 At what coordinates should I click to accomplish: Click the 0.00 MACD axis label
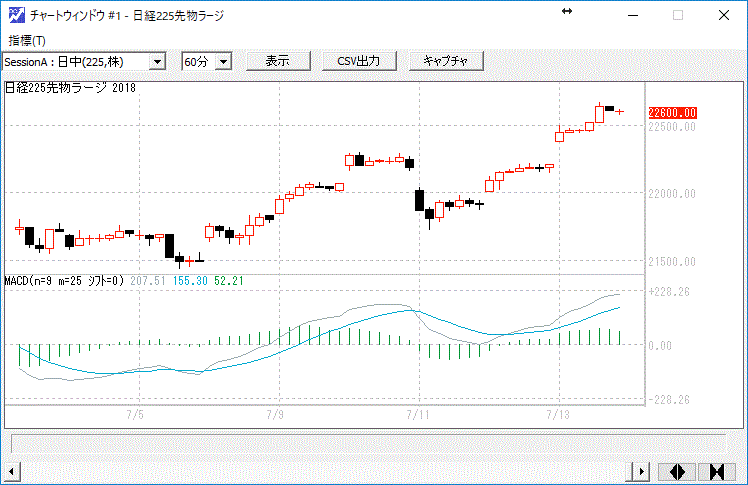[660, 345]
